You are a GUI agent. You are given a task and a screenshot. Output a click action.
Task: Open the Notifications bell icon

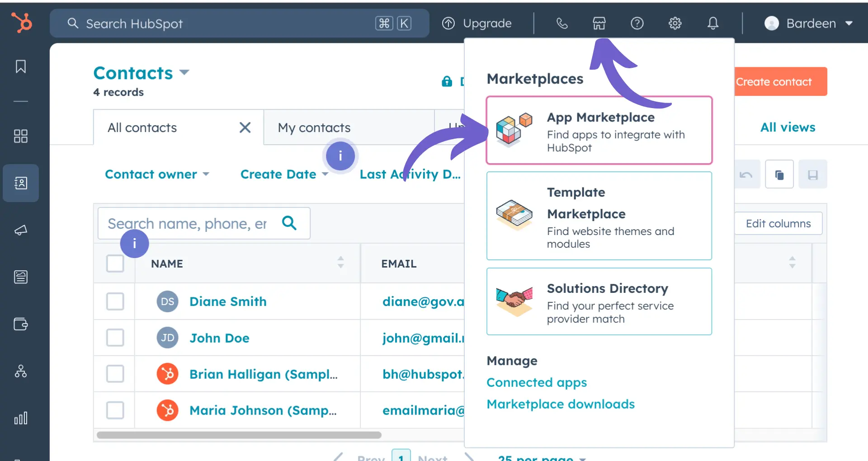(713, 23)
